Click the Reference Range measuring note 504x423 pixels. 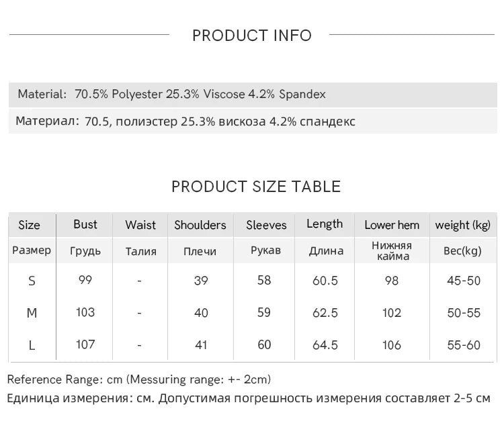coord(139,379)
